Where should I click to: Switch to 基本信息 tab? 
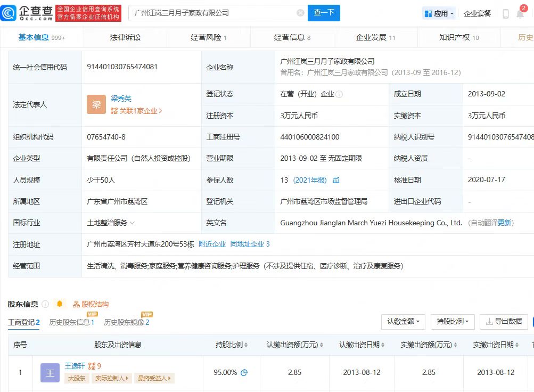(42, 37)
